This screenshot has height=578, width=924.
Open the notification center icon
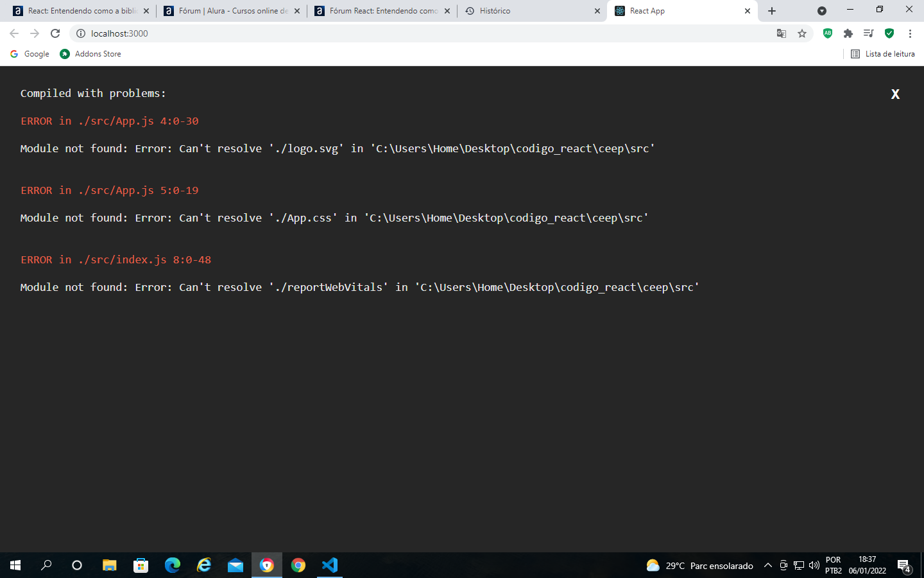coord(905,566)
